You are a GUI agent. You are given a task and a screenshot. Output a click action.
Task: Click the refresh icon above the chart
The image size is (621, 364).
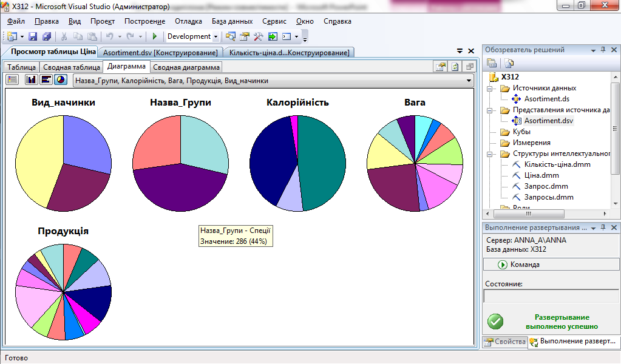click(455, 67)
